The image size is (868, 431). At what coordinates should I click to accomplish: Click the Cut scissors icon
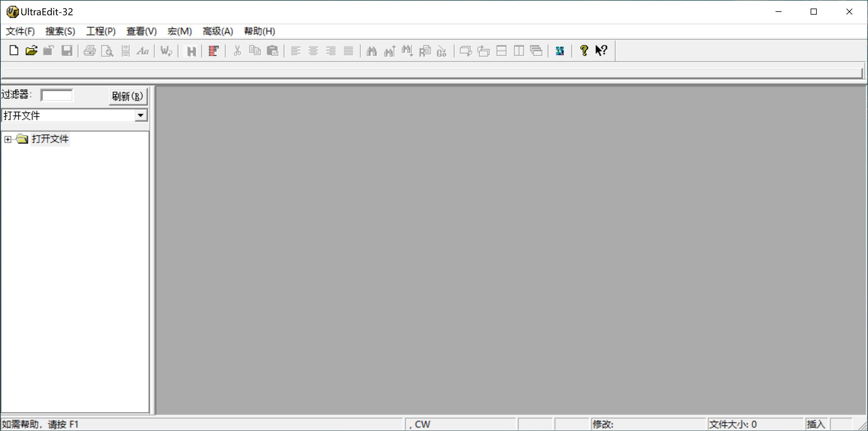click(237, 51)
